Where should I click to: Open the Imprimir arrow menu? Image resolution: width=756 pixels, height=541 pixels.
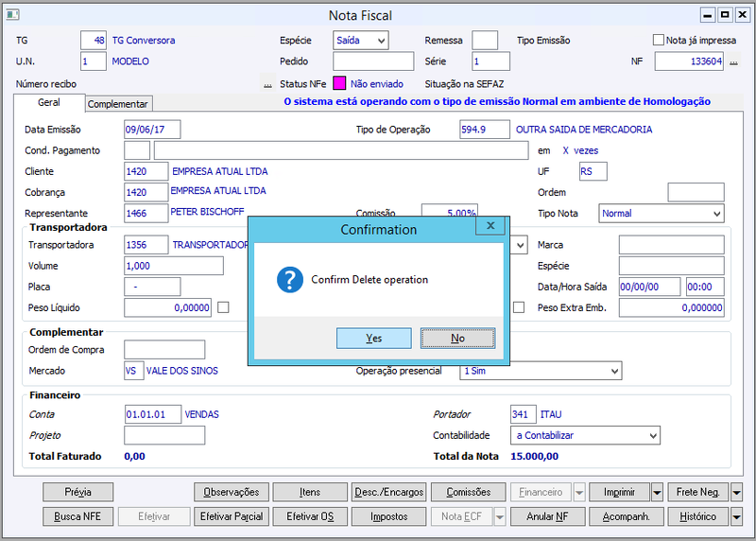point(657,492)
